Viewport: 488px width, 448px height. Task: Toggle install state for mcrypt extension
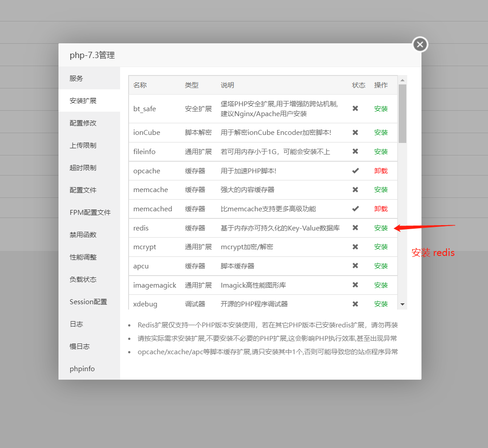(x=381, y=247)
